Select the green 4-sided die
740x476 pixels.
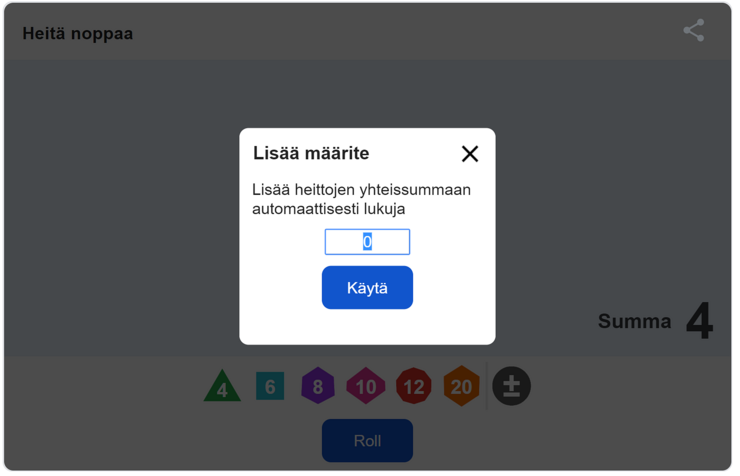point(222,386)
